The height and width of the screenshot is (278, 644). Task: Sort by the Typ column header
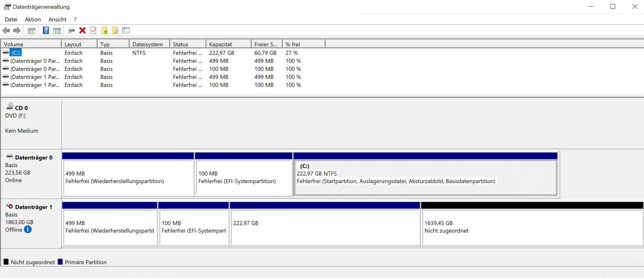pyautogui.click(x=113, y=44)
